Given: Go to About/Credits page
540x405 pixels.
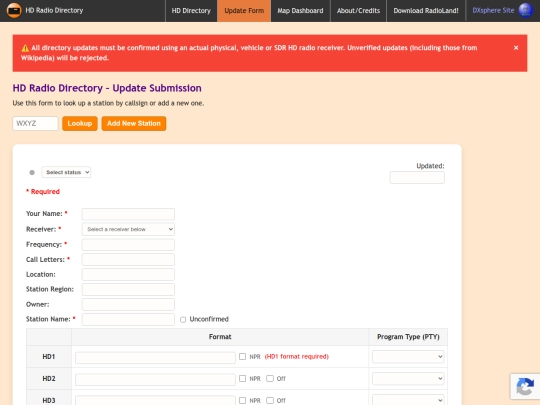Looking at the screenshot, I should [358, 11].
